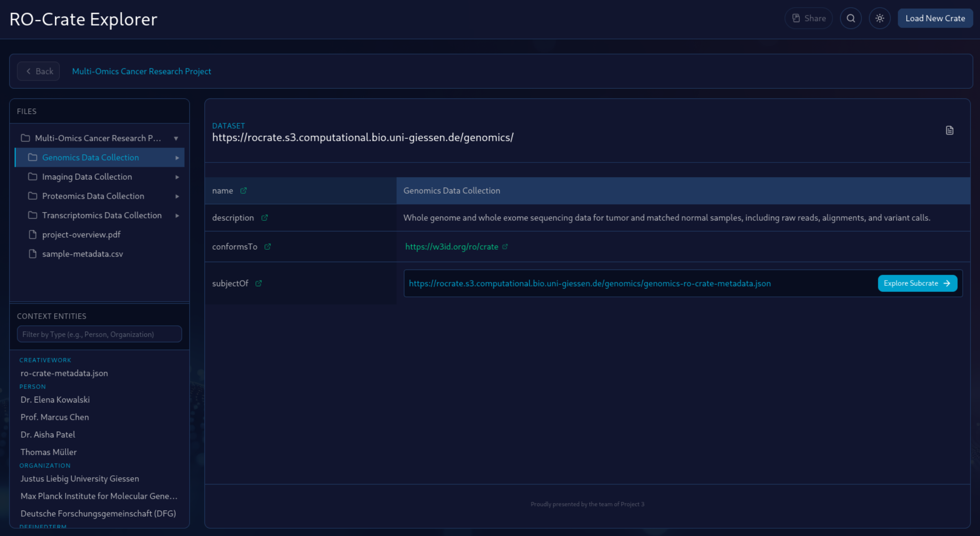
Task: Open external link icon next to subjectOf
Action: (259, 283)
